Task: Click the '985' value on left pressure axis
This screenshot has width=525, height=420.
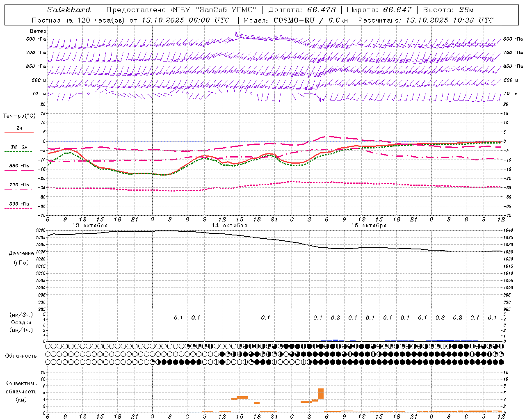Action: tap(42, 309)
